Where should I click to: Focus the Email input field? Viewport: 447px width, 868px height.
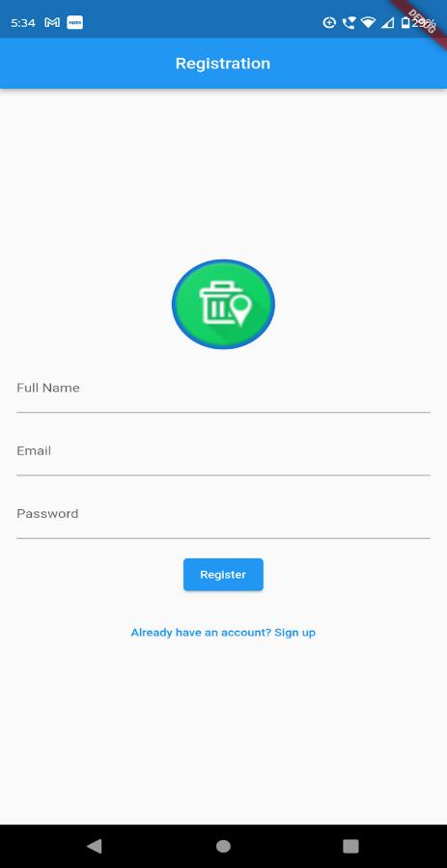[223, 454]
